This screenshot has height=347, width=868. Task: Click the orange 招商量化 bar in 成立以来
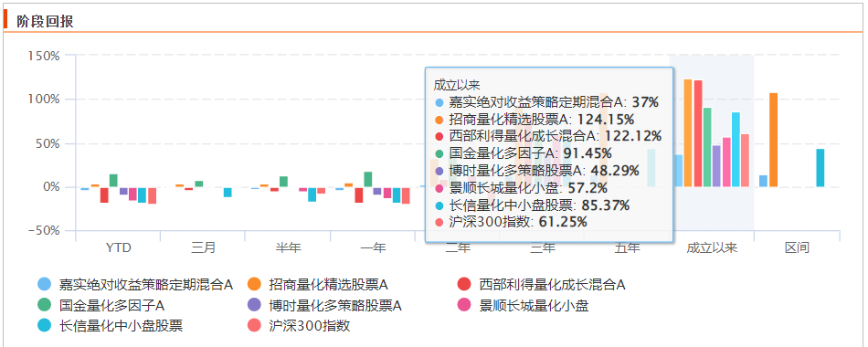(x=688, y=132)
